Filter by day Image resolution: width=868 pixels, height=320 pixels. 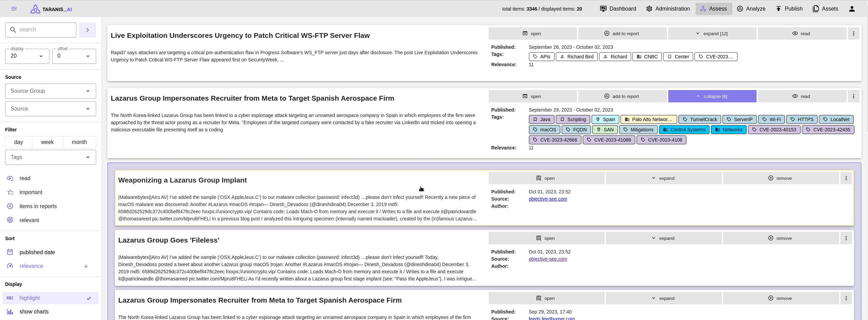point(19,142)
